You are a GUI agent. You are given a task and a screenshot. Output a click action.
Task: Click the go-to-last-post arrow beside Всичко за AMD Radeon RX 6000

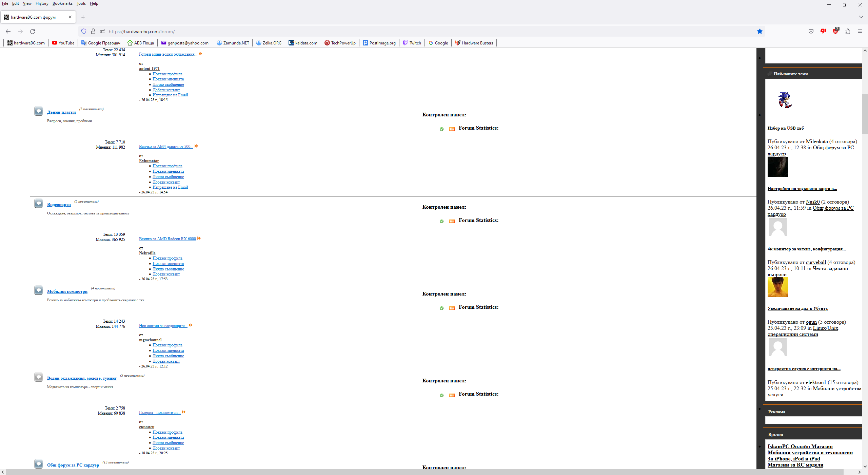(x=199, y=239)
